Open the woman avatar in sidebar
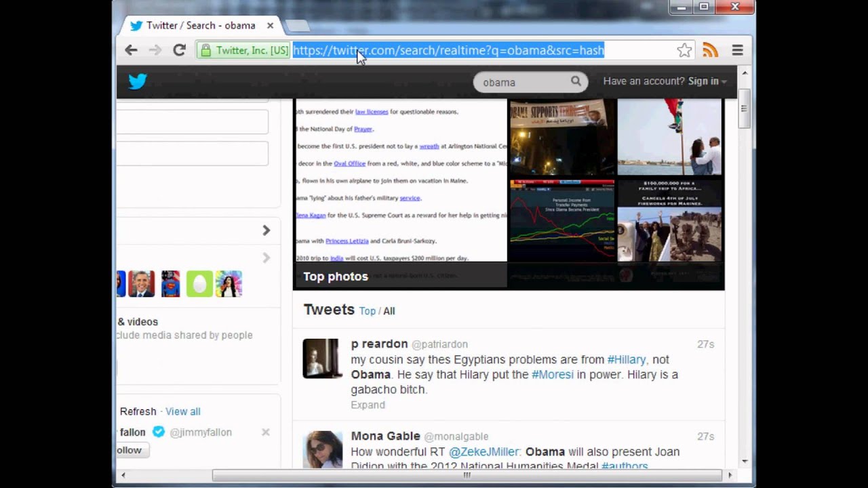868x488 pixels. point(229,284)
